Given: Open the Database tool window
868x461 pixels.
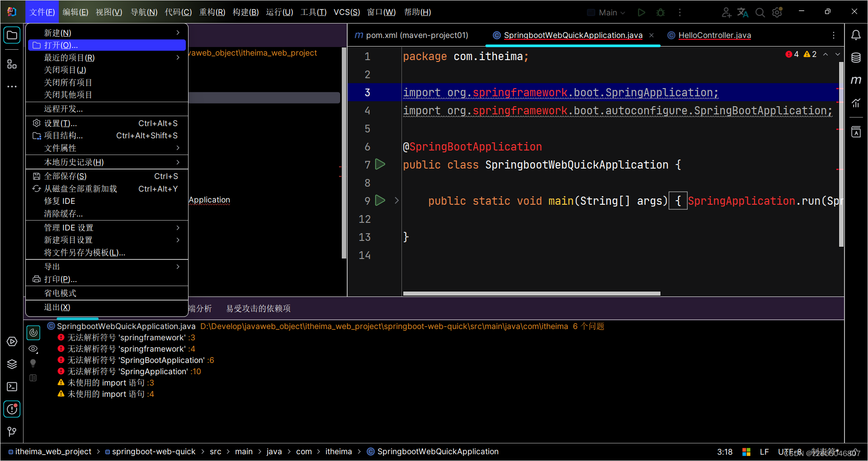Looking at the screenshot, I should coord(856,57).
